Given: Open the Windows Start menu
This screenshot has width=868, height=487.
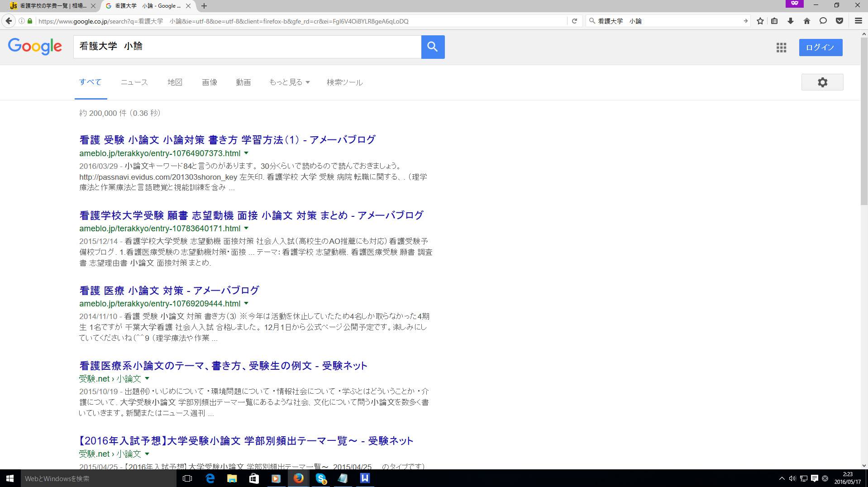Looking at the screenshot, I should pos(10,478).
